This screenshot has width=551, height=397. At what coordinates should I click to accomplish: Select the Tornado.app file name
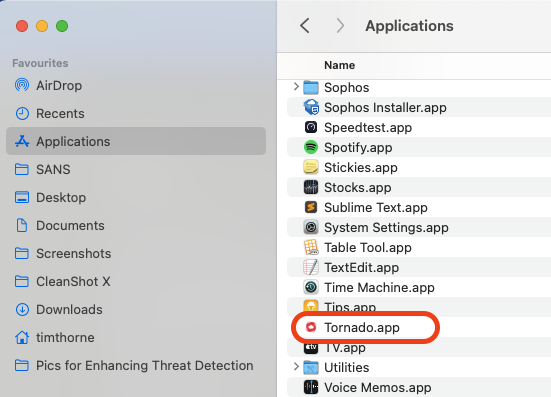point(362,327)
